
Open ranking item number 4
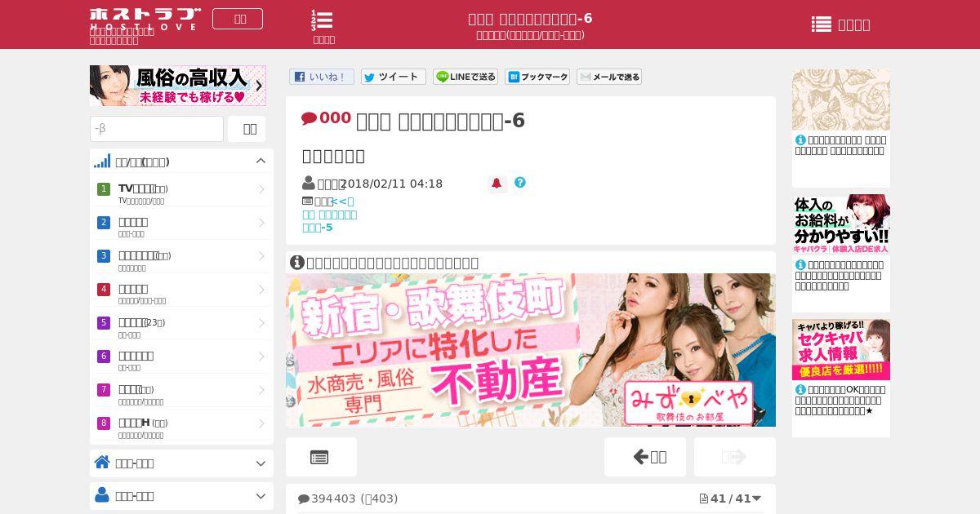[181, 294]
